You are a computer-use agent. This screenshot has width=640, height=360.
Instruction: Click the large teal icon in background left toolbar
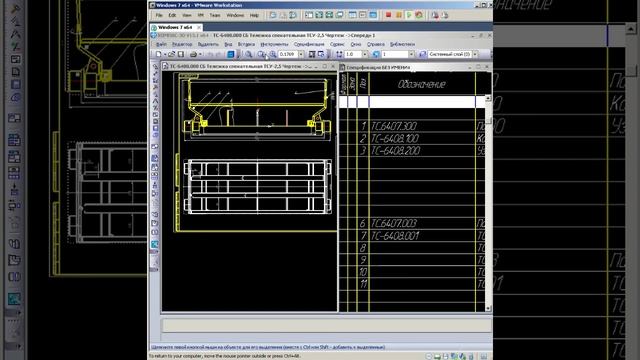(14, 299)
